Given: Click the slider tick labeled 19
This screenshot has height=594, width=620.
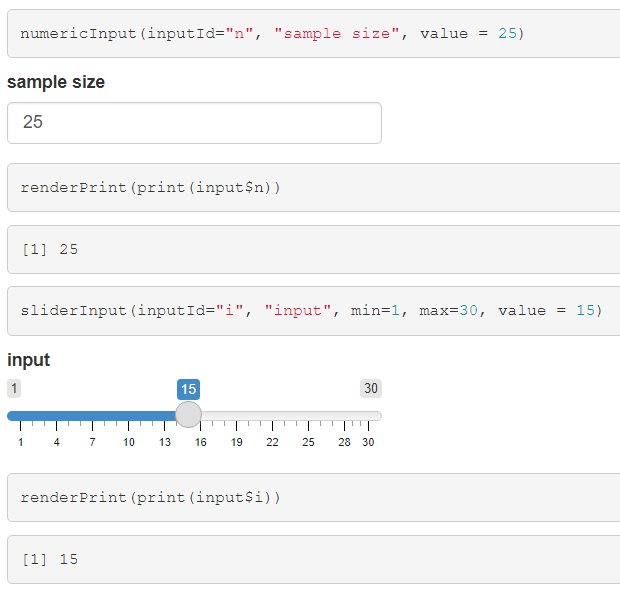Looking at the screenshot, I should pyautogui.click(x=236, y=442).
